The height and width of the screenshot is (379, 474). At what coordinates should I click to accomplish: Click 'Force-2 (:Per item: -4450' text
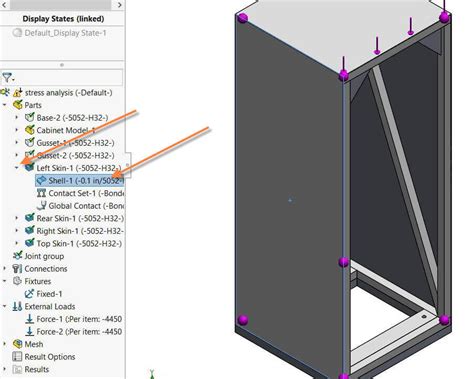tap(79, 332)
